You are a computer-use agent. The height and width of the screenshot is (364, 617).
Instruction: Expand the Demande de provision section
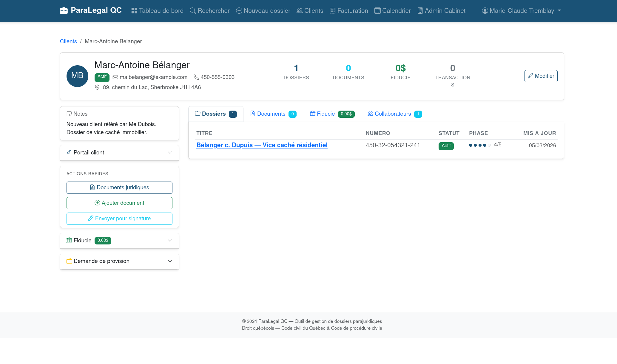click(x=119, y=261)
